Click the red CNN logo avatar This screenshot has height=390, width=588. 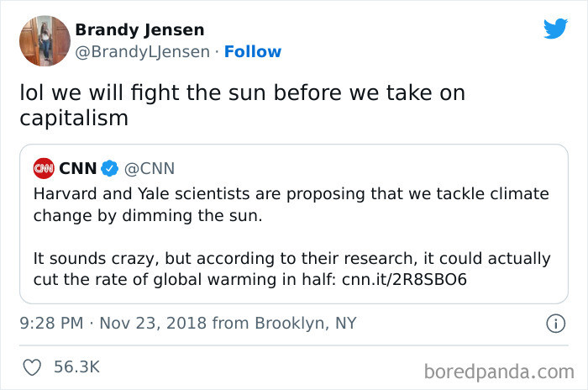(44, 168)
